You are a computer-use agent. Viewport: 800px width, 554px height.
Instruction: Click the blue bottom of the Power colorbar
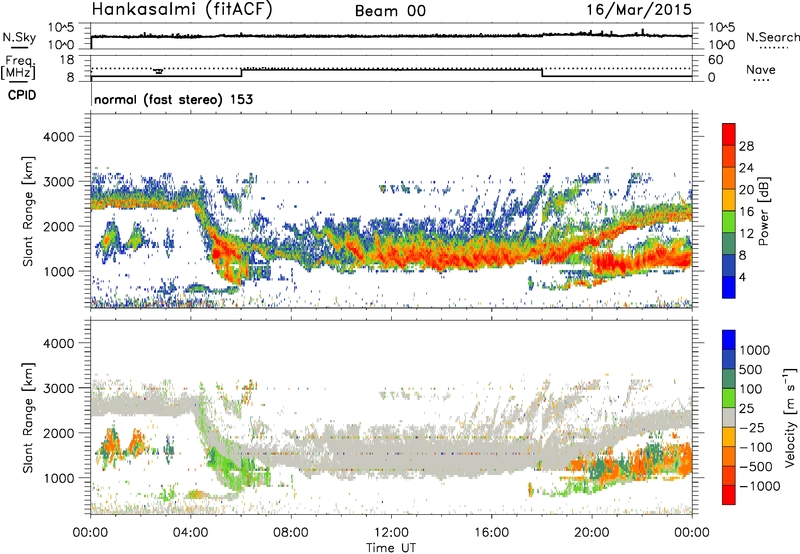pyautogui.click(x=729, y=287)
